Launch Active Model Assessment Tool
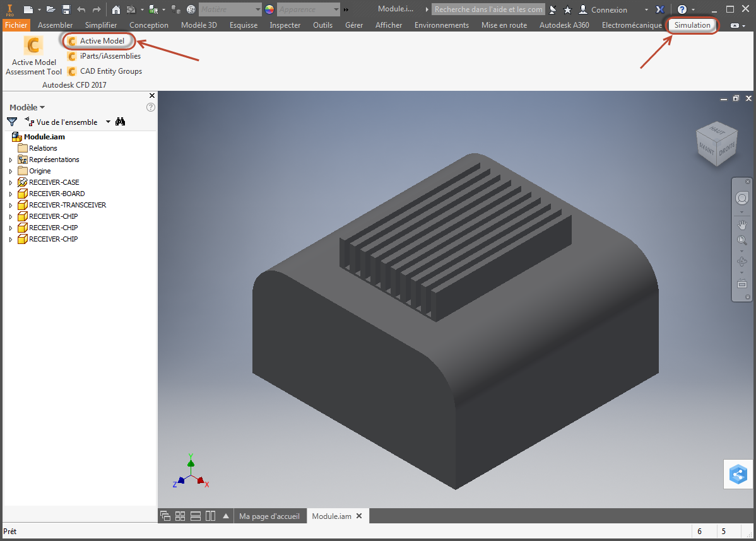The height and width of the screenshot is (541, 756). point(33,56)
